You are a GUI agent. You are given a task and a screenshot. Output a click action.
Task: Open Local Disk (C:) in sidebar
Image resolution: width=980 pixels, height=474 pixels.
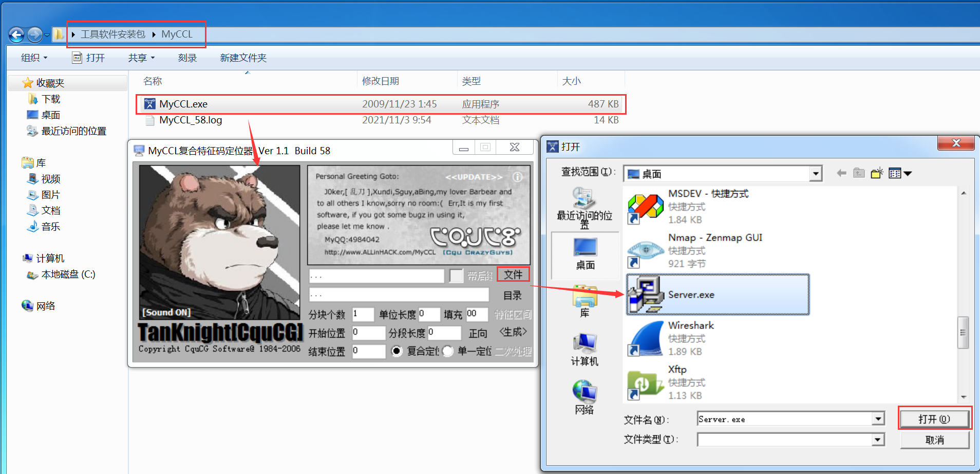coord(61,275)
